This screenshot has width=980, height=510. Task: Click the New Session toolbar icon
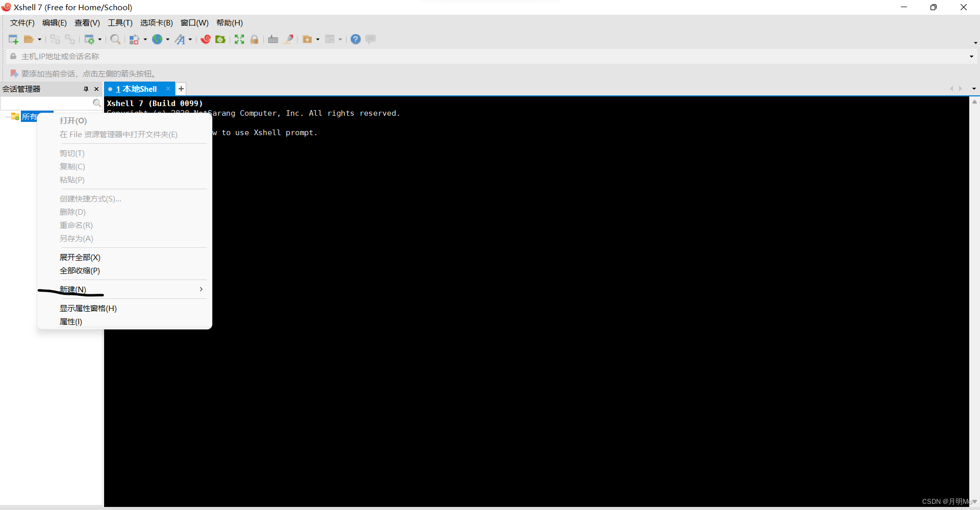(x=14, y=39)
